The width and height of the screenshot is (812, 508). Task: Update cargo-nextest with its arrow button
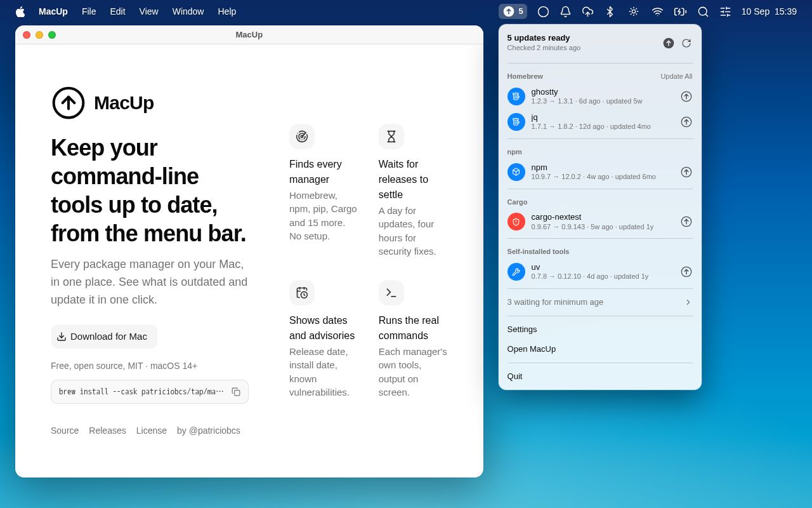(686, 222)
